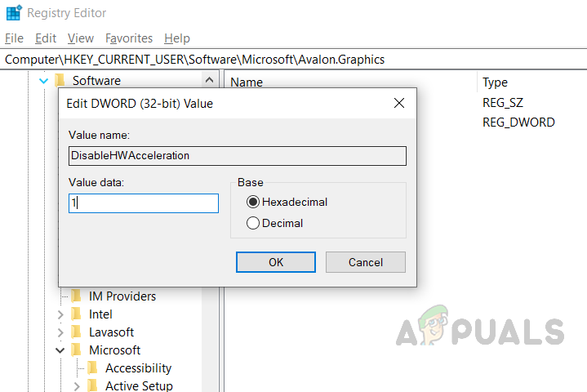Open the File menu
587x392 pixels.
click(14, 38)
